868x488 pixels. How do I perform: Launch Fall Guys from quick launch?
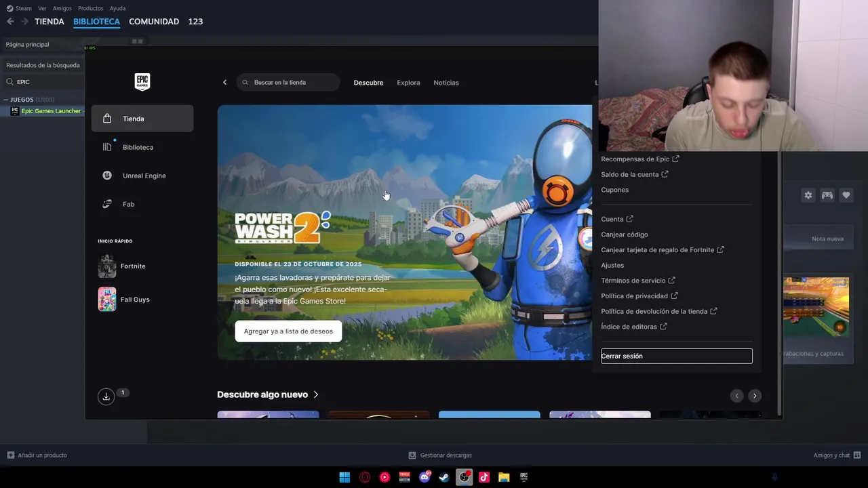[x=124, y=300]
